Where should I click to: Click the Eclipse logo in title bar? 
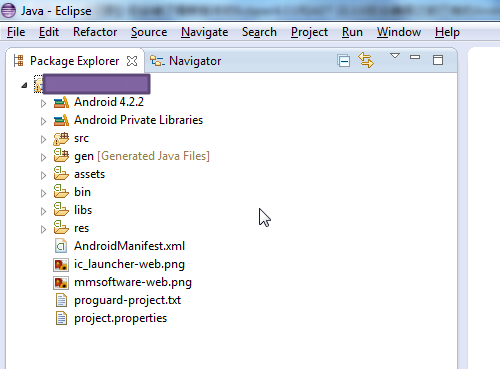pos(8,10)
